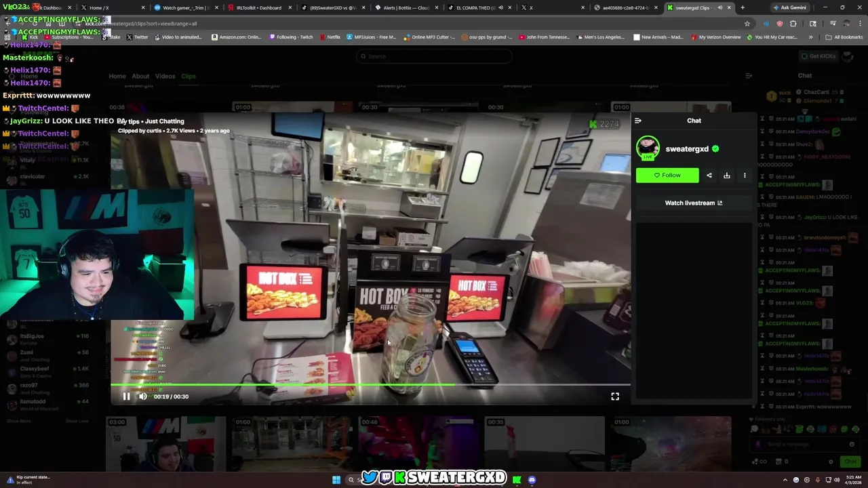
Task: Seek along the green clip progress bar
Action: click(x=370, y=385)
